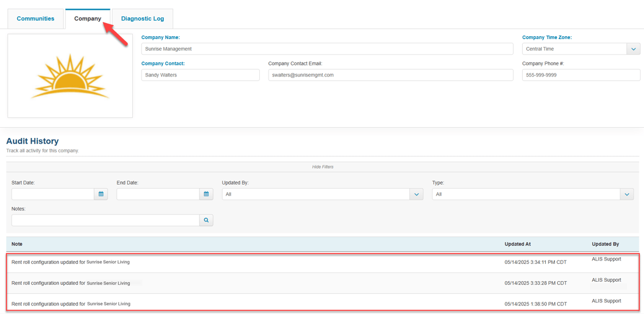Click the Company Phone # field
Image resolution: width=644 pixels, height=314 pixels.
pos(581,75)
